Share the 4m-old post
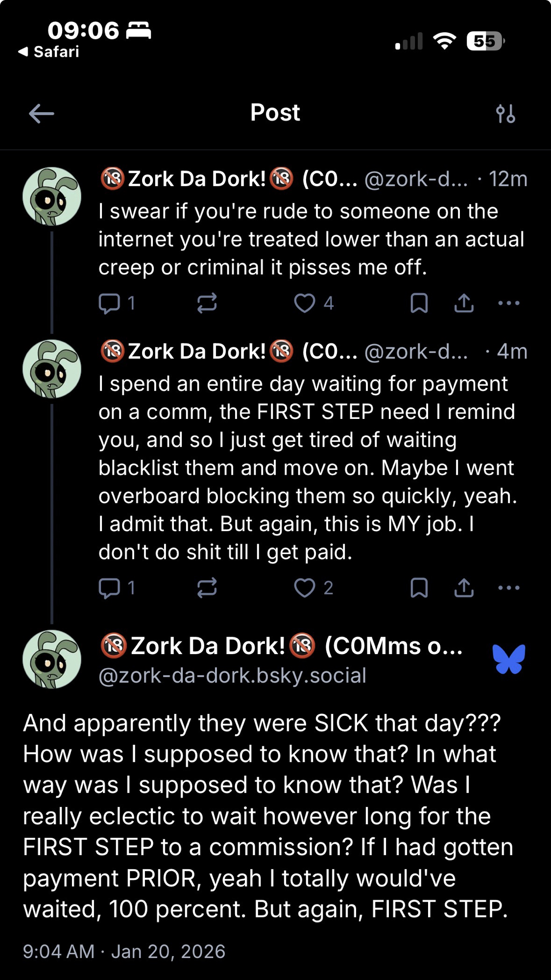 464,588
